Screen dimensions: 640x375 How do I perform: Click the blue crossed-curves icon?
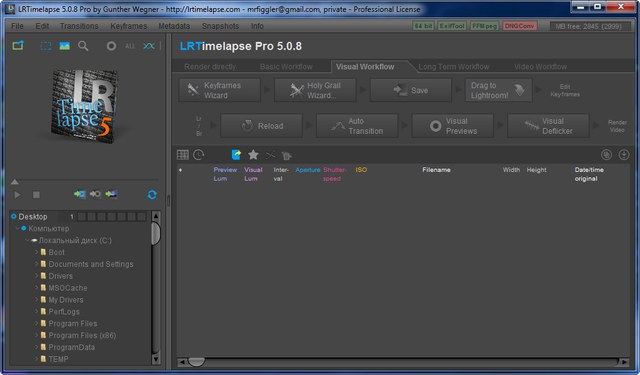[x=149, y=46]
